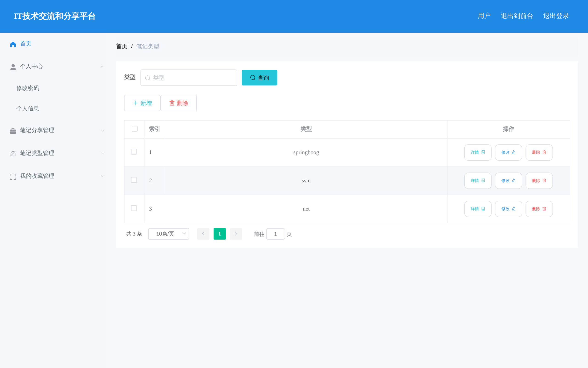Click the 索引 column header

pos(155,129)
